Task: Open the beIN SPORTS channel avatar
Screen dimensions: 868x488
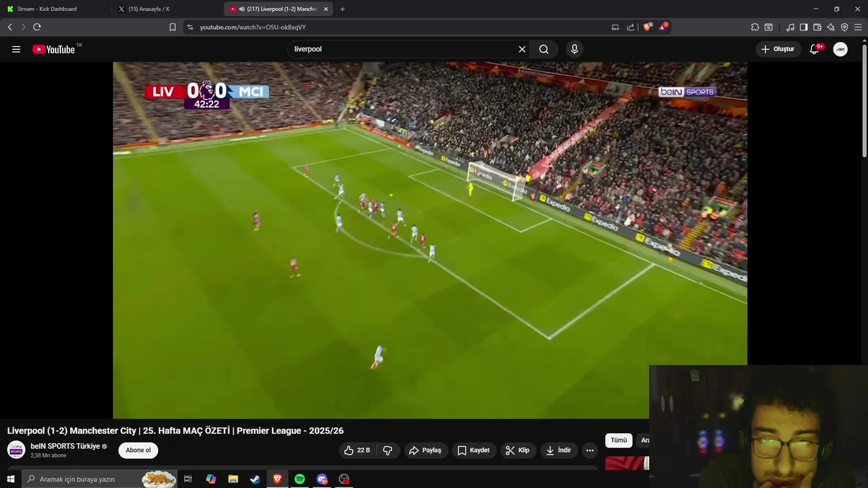Action: point(16,450)
